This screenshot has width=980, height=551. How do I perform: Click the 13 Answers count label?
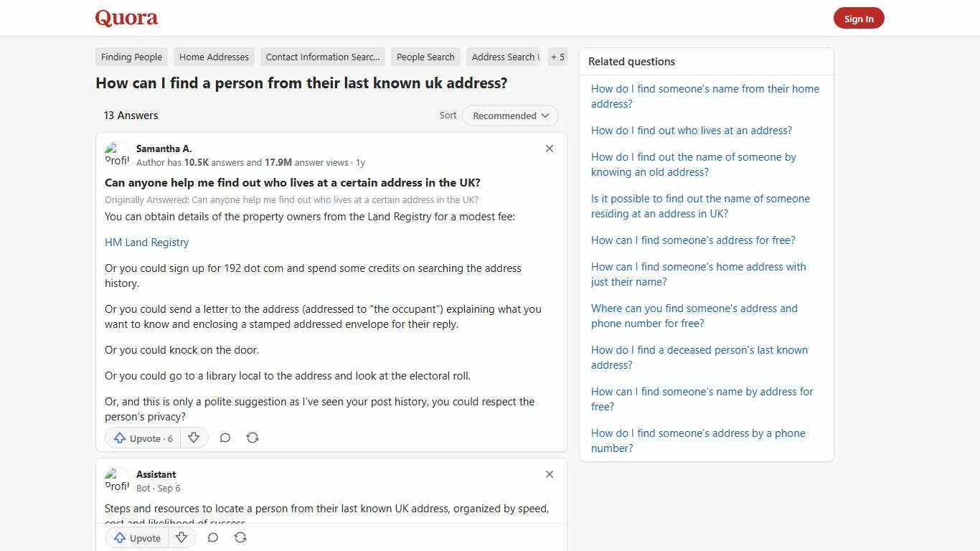pos(131,115)
